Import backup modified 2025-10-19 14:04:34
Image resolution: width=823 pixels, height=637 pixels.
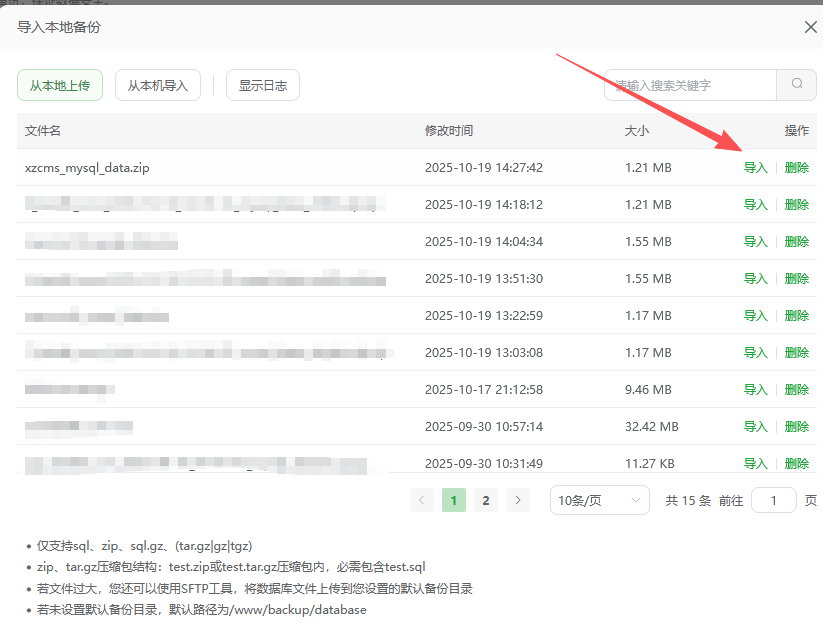pyautogui.click(x=755, y=242)
